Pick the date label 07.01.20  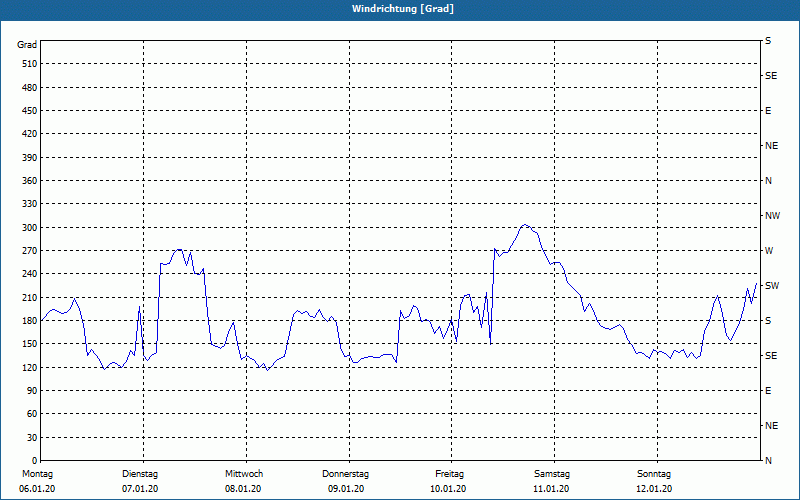point(140,489)
